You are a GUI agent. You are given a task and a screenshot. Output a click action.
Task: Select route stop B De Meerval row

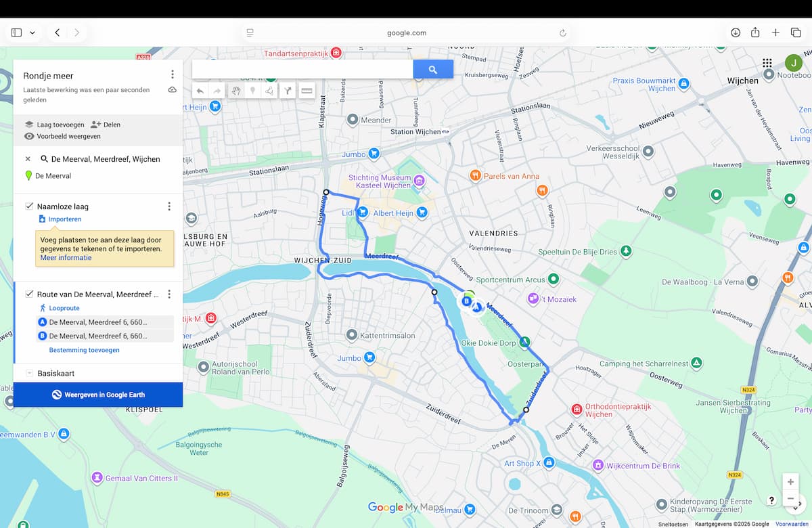[105, 336]
